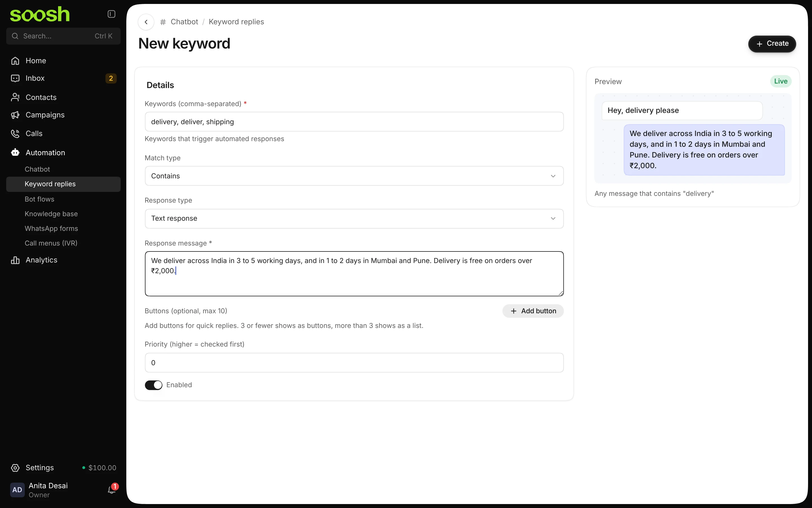Viewport: 812px width, 508px height.
Task: Click the Anita Desai profile name
Action: tap(48, 486)
